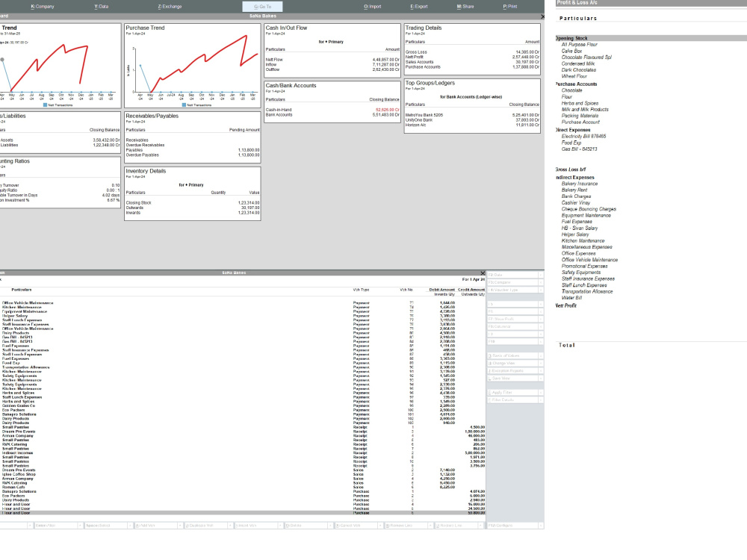
Task: Select Direct Expenses group in Profit & Loss
Action: (x=573, y=130)
